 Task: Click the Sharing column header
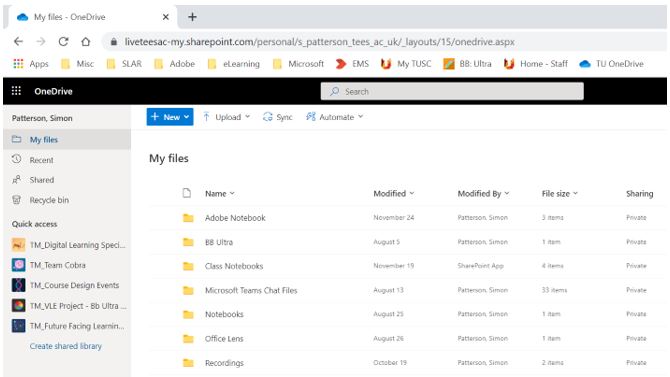pyautogui.click(x=639, y=193)
